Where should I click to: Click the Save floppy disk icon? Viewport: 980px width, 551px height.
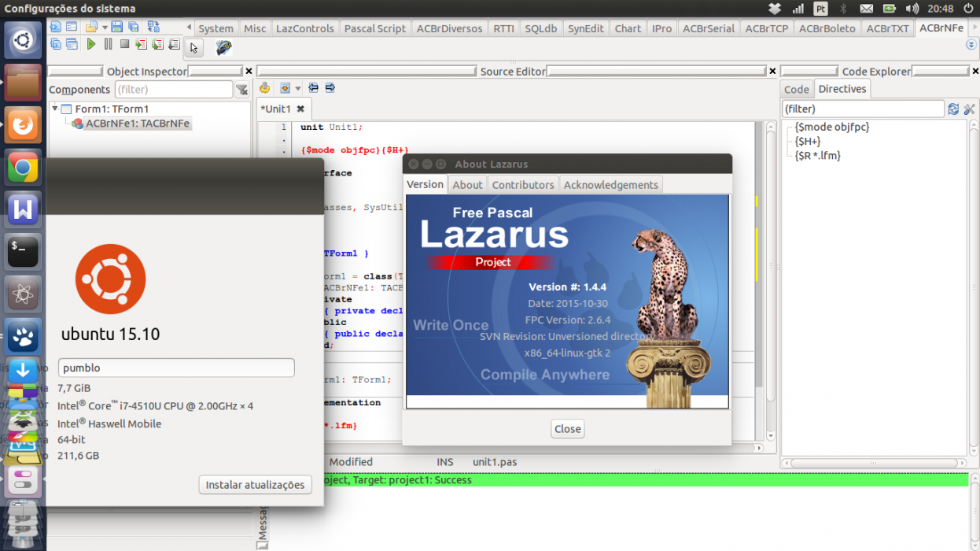point(116,27)
